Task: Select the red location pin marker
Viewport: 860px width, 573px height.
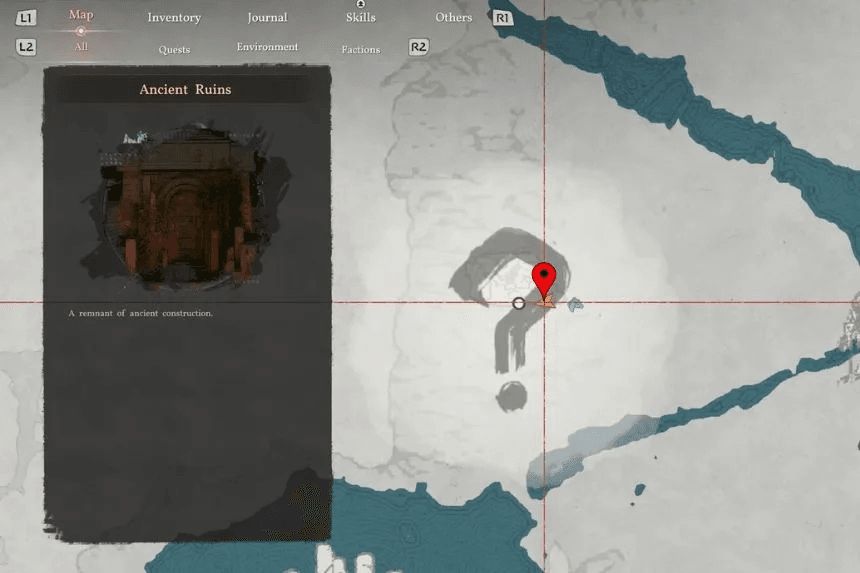Action: point(544,276)
